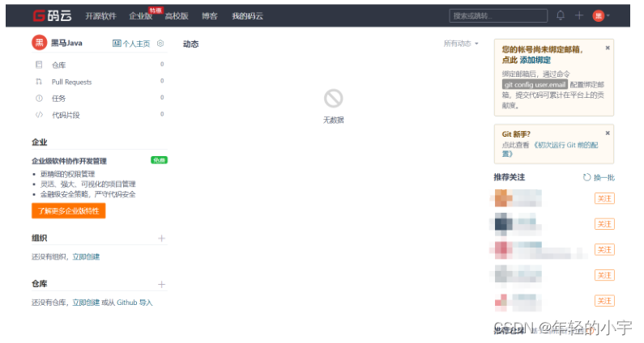Open 高校版 menu
Screen dimensions: 644x343
[x=177, y=16]
